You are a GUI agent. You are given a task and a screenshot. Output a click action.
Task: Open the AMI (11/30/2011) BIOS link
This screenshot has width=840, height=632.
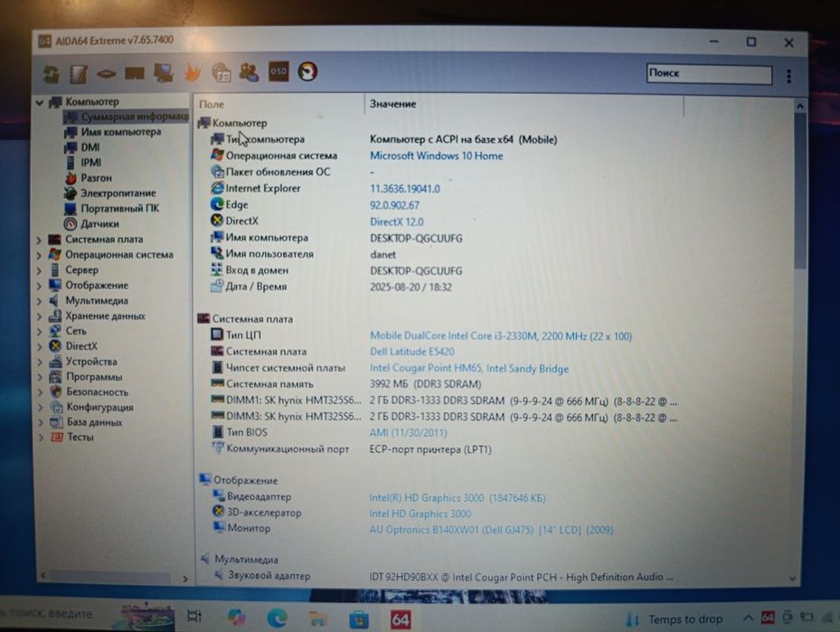pyautogui.click(x=408, y=432)
